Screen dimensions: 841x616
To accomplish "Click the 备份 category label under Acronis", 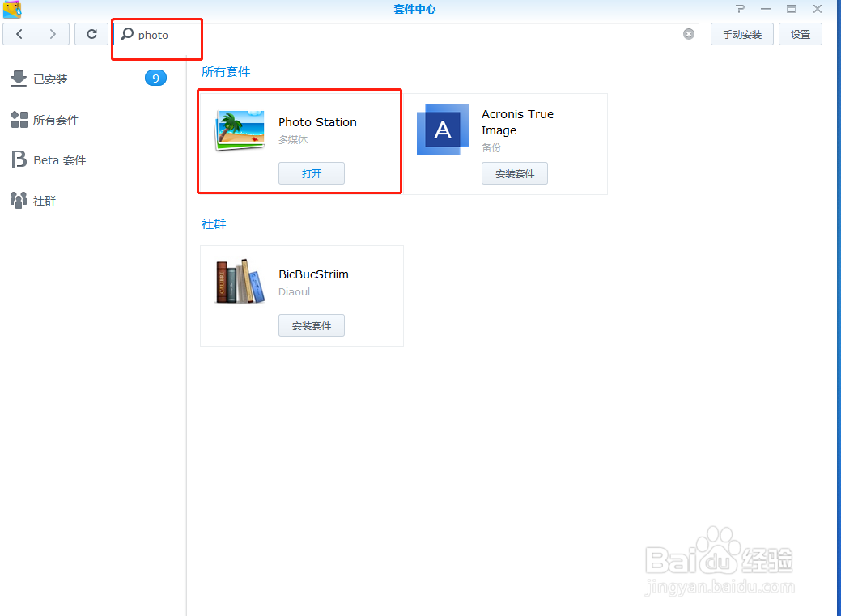I will tap(491, 147).
